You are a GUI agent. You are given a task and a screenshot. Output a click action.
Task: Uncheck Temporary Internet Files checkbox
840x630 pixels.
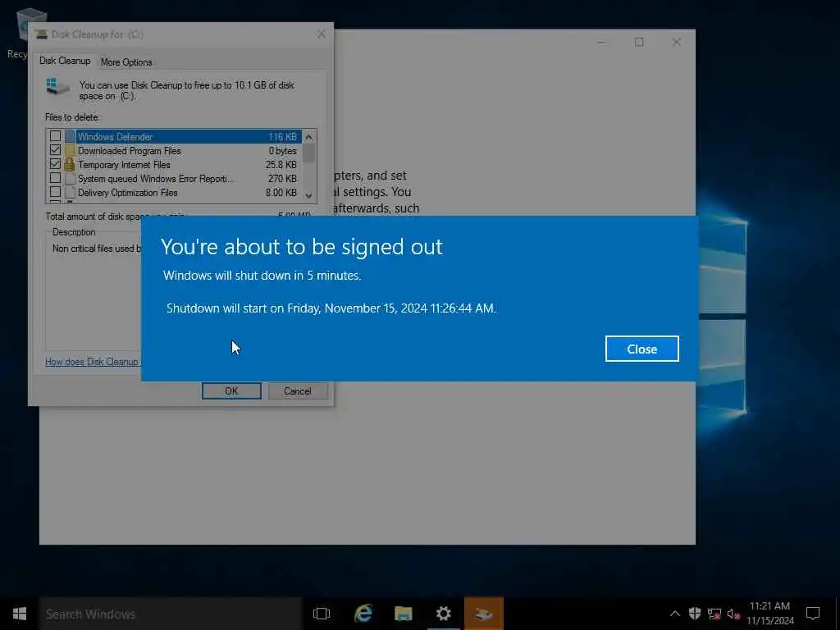point(55,164)
